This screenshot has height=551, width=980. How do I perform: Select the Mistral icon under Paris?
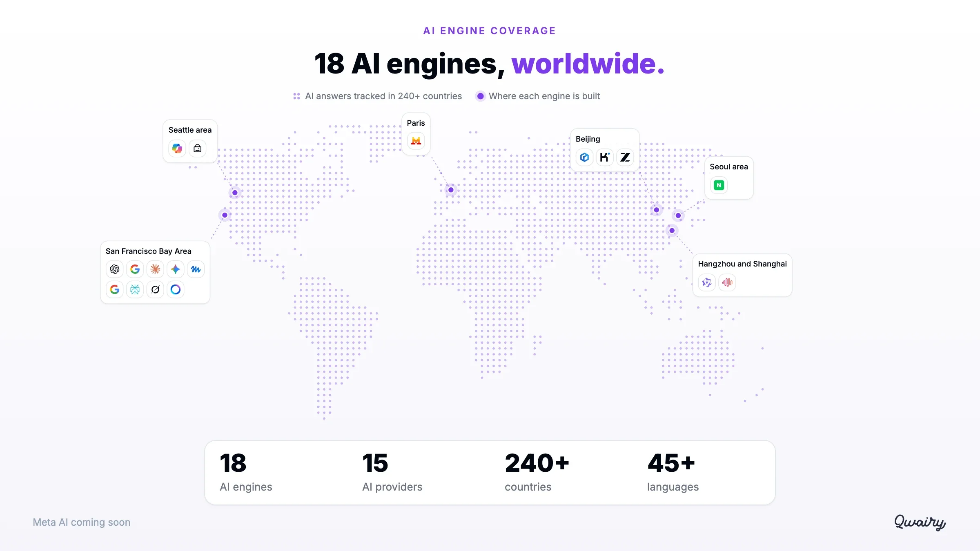(x=416, y=141)
